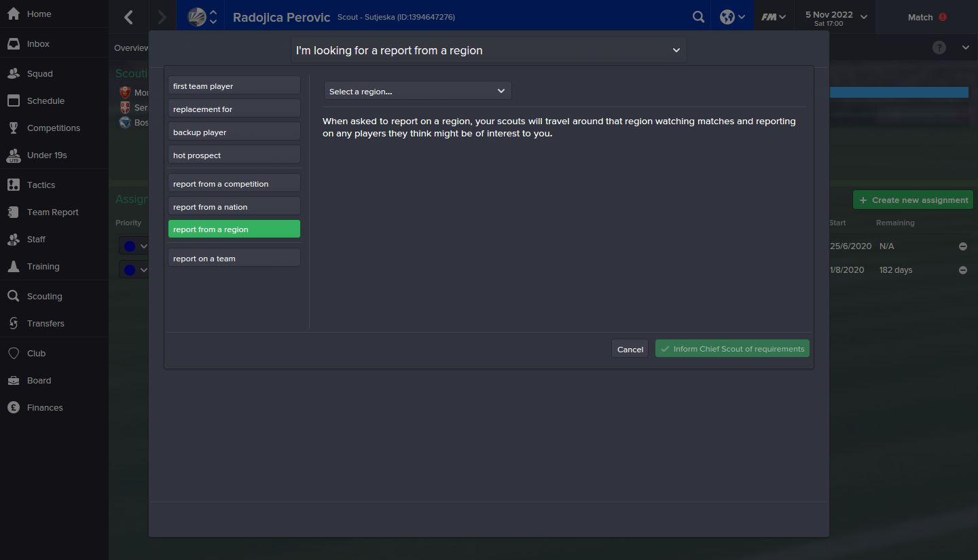
Task: Select the first team player option
Action: [234, 86]
